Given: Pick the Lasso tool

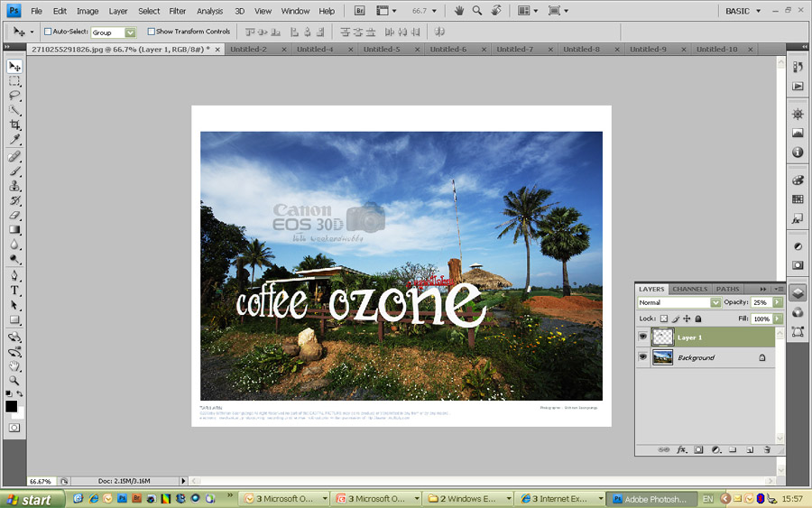Looking at the screenshot, I should pos(14,96).
